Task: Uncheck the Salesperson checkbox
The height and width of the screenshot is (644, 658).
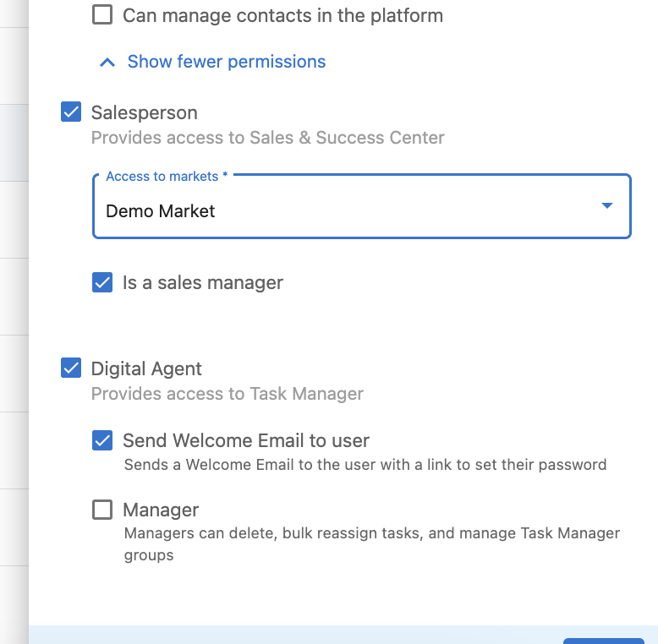Action: tap(71, 112)
